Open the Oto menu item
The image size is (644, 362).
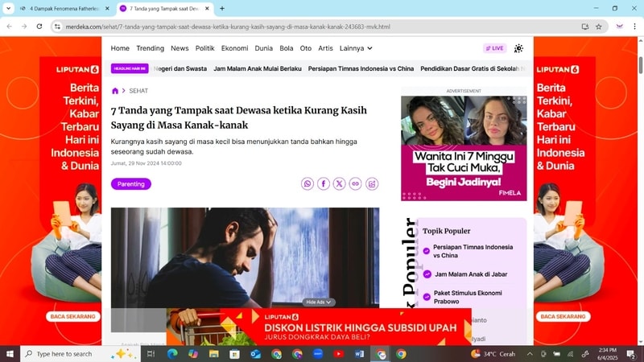coord(306,48)
